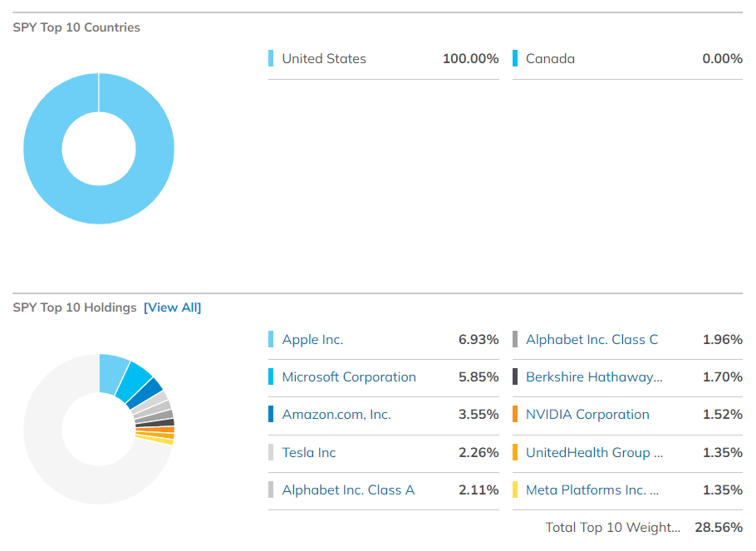Screen dimensions: 756x551
Task: Click the 1.35% Meta Platforms weight
Action: coord(722,490)
